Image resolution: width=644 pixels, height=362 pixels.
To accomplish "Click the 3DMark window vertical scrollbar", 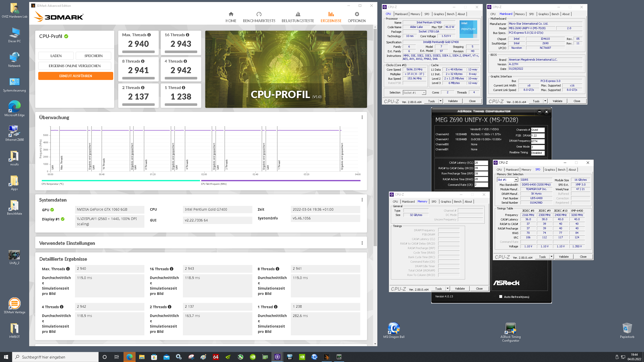I will point(375,137).
